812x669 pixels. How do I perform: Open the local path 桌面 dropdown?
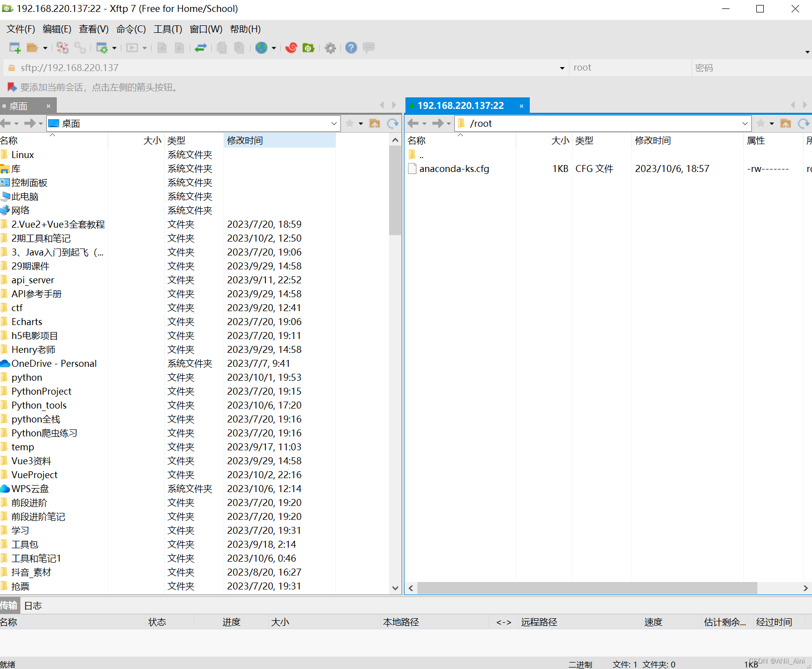[x=334, y=123]
